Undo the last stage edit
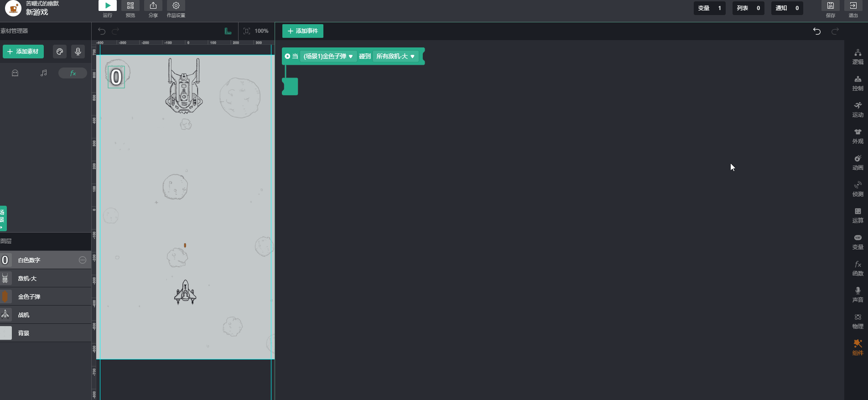The image size is (868, 400). click(102, 31)
